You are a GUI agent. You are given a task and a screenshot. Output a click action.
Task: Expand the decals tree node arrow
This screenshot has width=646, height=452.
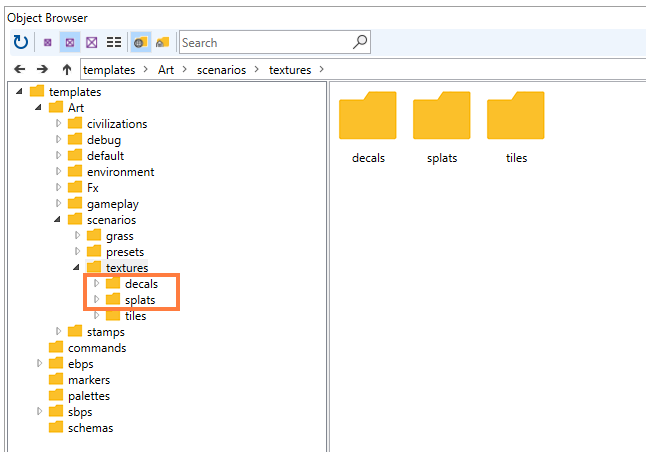click(96, 283)
